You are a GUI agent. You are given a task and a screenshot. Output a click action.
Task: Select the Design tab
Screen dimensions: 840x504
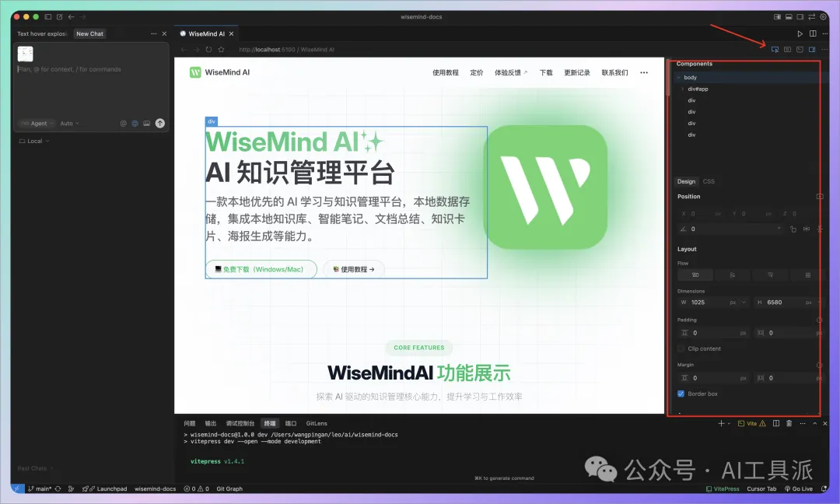686,181
